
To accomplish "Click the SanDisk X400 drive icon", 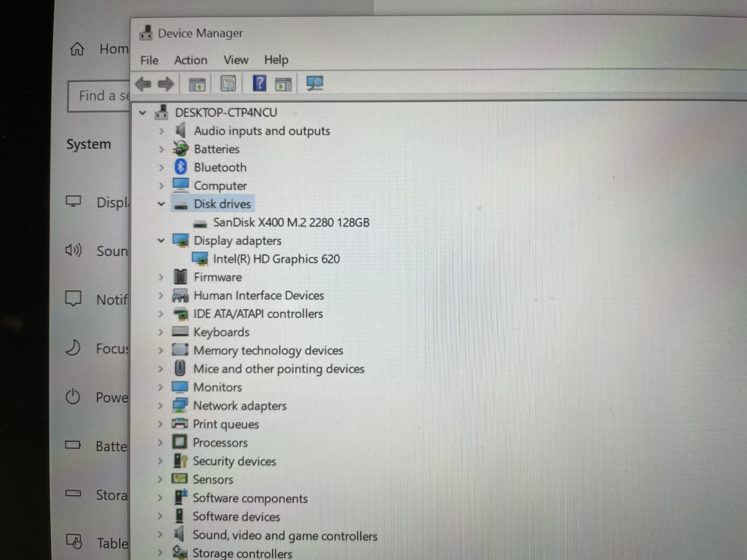I will pyautogui.click(x=200, y=224).
